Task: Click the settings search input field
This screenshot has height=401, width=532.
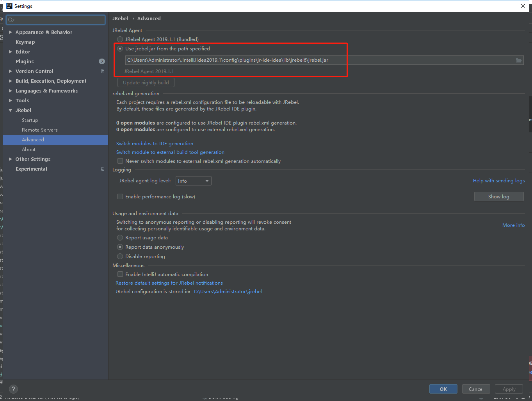Action: click(x=56, y=20)
